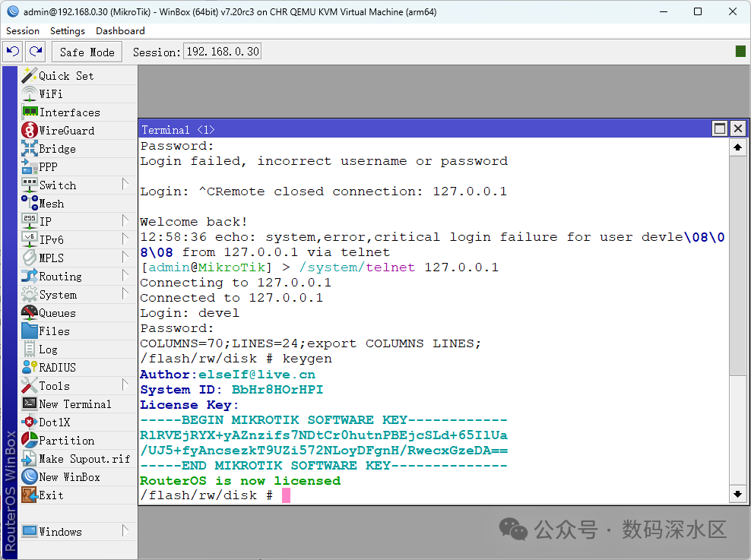This screenshot has height=560, width=751.
Task: Open WireGuard red logo icon
Action: pos(29,130)
